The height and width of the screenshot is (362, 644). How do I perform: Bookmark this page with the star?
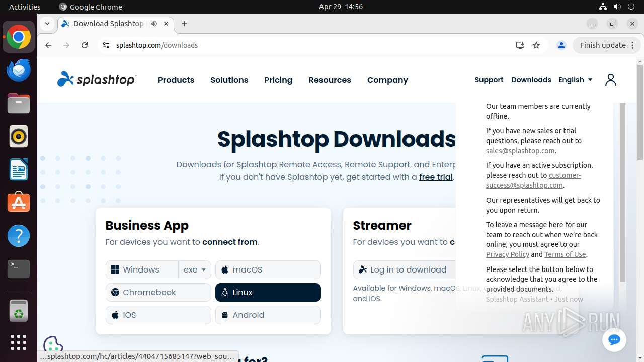(x=536, y=45)
